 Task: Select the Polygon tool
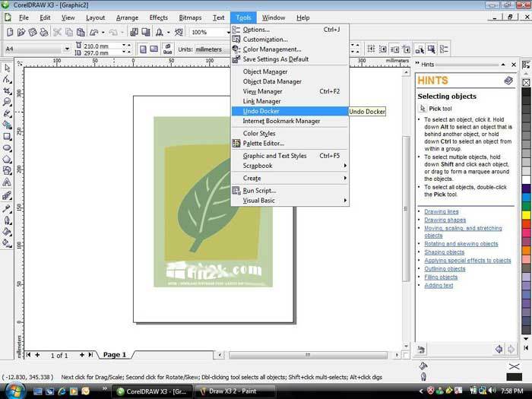(7, 159)
